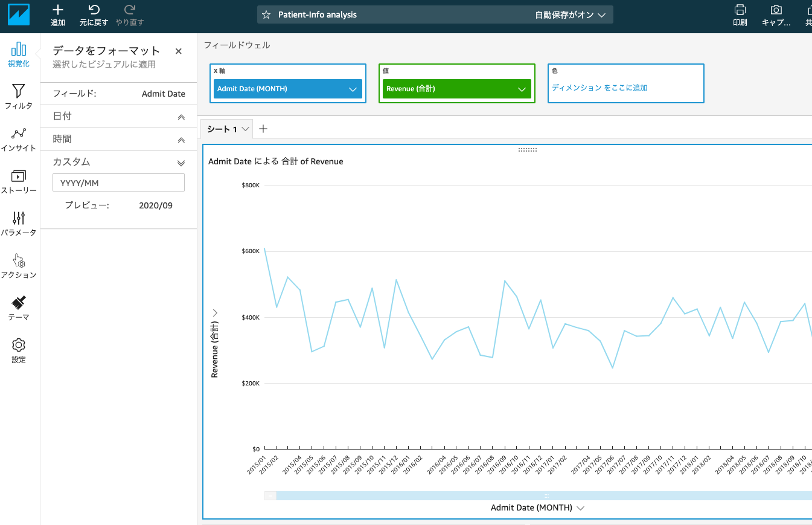Click 選択したビジュアルに適用 subtitle text
Image resolution: width=812 pixels, height=525 pixels.
pyautogui.click(x=104, y=65)
